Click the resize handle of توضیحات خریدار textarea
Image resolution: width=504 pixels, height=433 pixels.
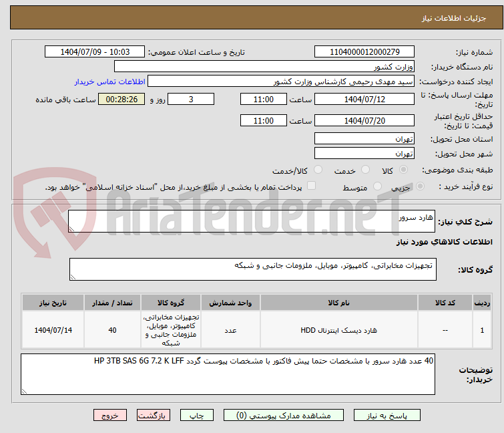tap(24, 392)
